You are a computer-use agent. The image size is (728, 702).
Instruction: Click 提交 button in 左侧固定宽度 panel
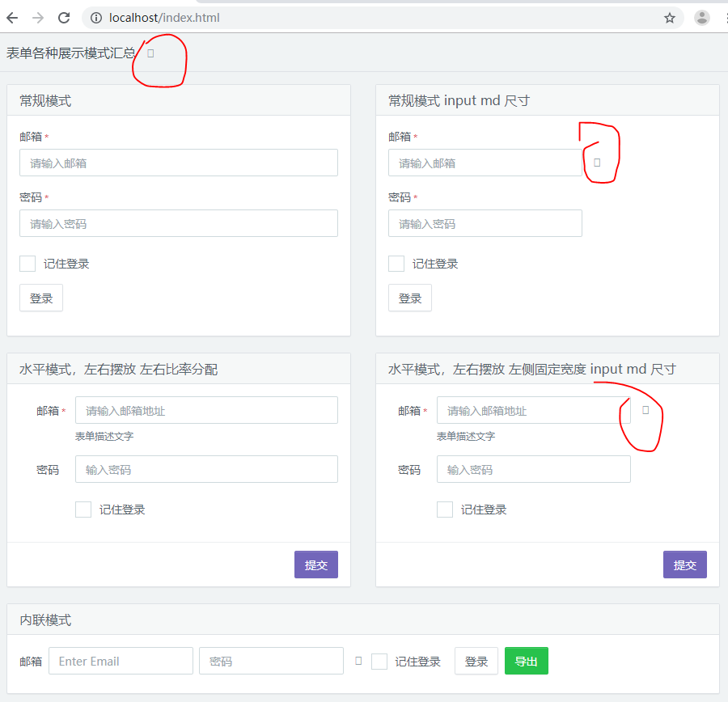click(x=685, y=565)
